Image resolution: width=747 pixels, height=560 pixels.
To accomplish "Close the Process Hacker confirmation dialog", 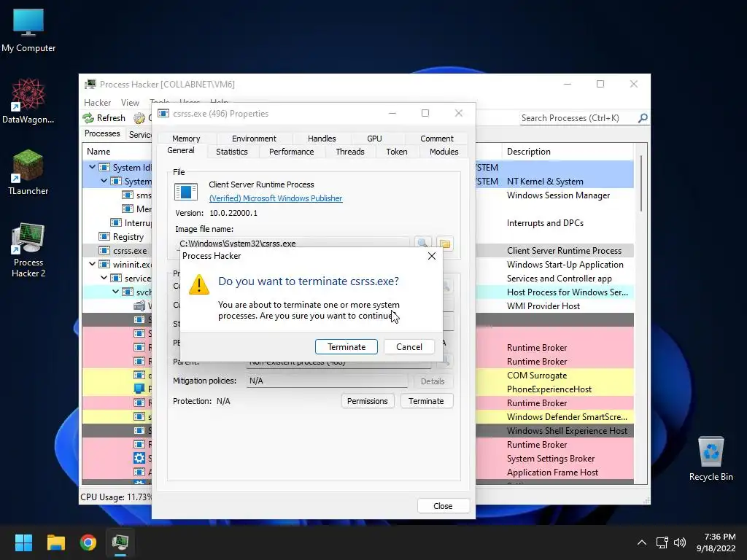I will pyautogui.click(x=432, y=256).
